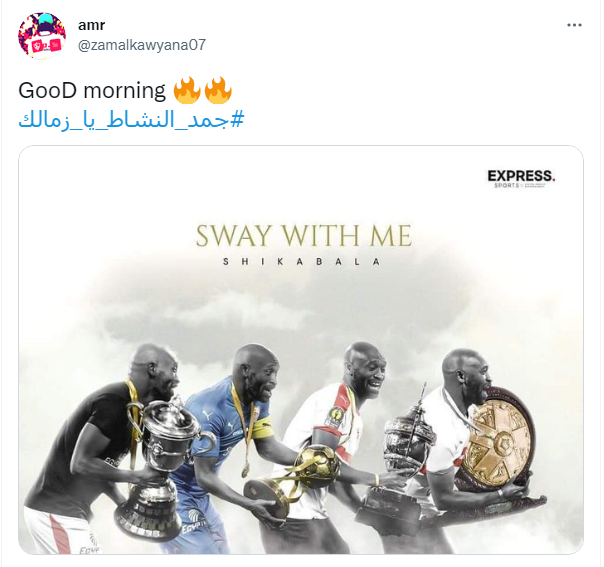The width and height of the screenshot is (604, 567).
Task: Open the attached Shikabala image
Action: click(x=301, y=350)
